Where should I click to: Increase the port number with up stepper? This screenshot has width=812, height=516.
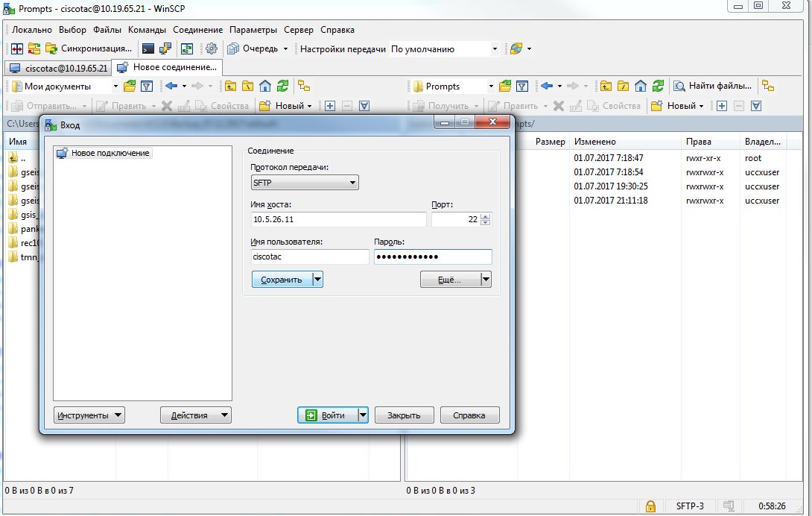pyautogui.click(x=485, y=216)
